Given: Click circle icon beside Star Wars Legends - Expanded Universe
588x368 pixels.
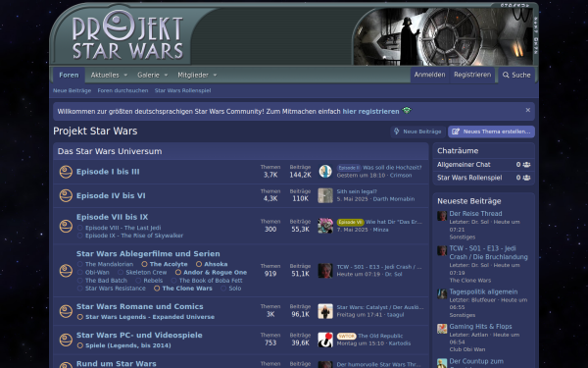Looking at the screenshot, I should point(80,317).
